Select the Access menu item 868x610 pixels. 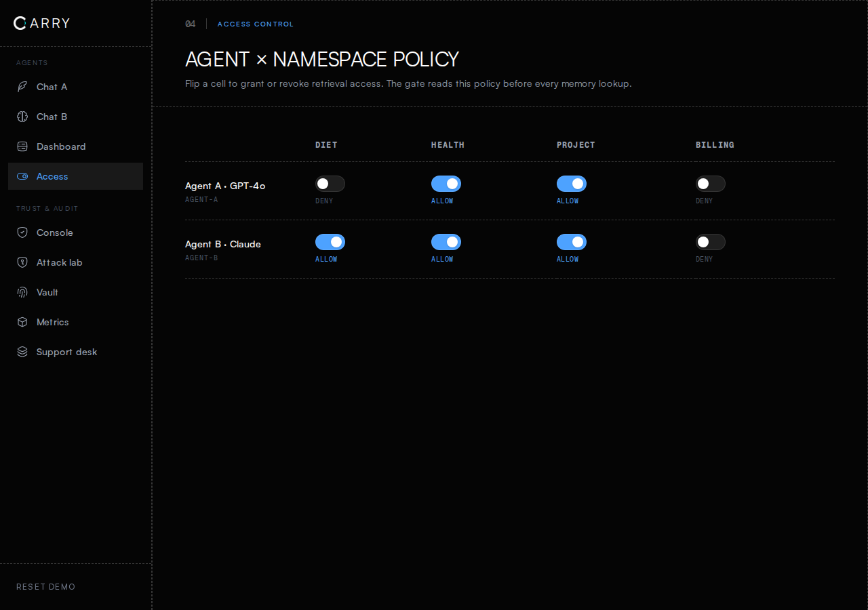[75, 176]
